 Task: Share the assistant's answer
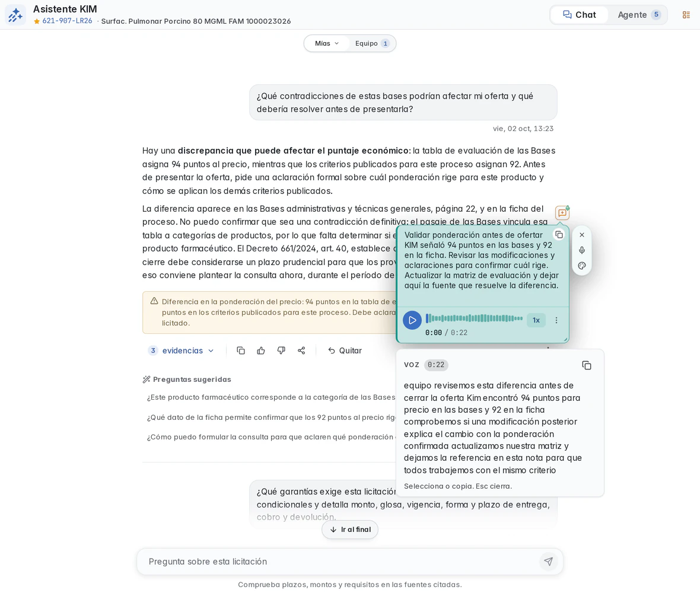click(x=301, y=350)
